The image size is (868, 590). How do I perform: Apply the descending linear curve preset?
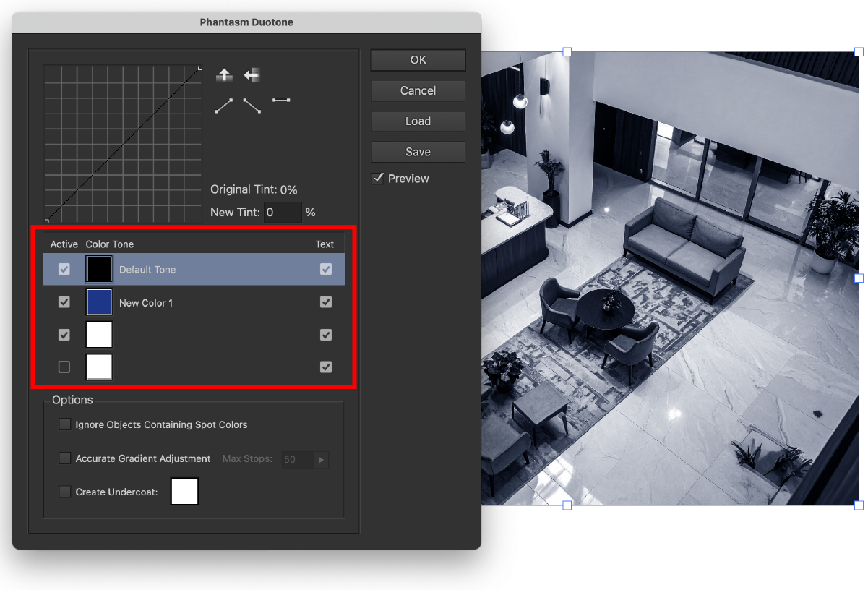pos(252,106)
